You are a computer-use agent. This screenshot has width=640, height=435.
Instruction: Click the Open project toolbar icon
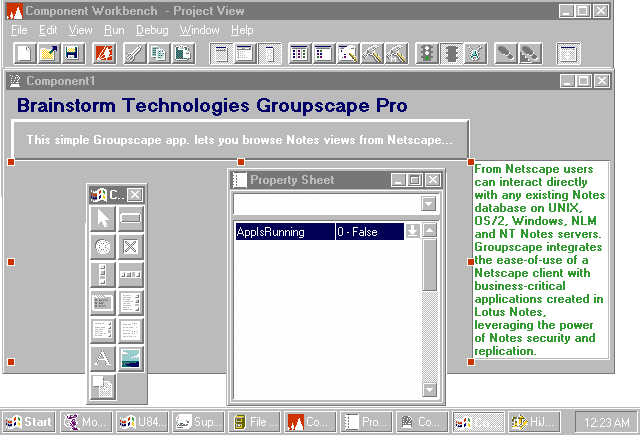click(49, 53)
